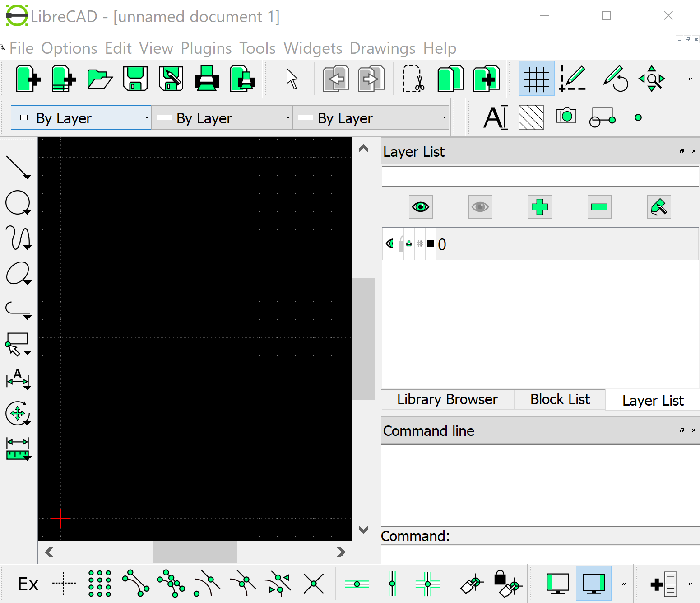Select the pointer arrow tool
The image size is (700, 603).
292,79
